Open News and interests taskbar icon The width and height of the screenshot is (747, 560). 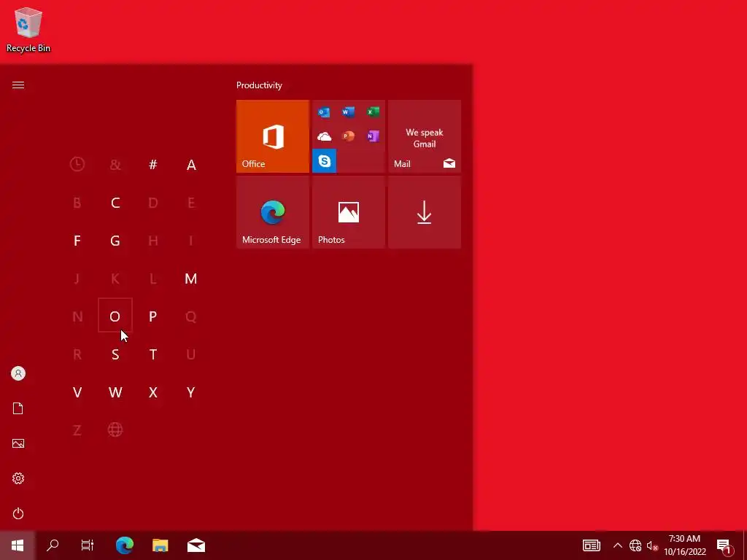[x=591, y=545]
